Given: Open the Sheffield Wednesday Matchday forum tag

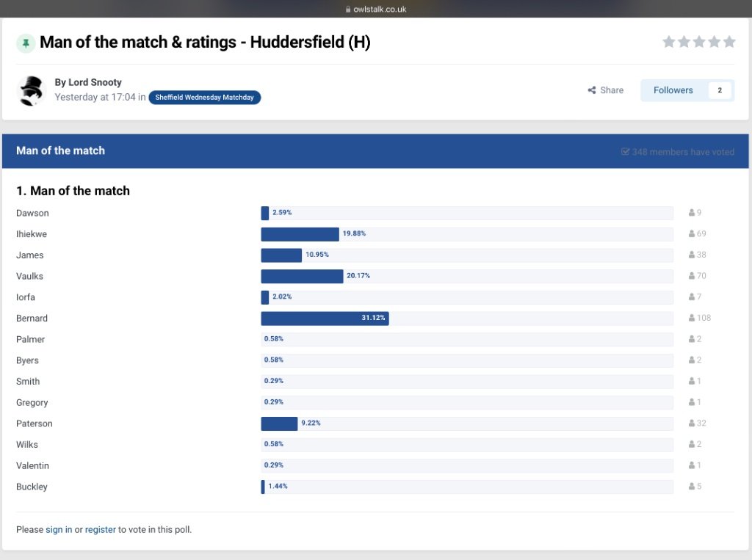Looking at the screenshot, I should click(x=204, y=98).
